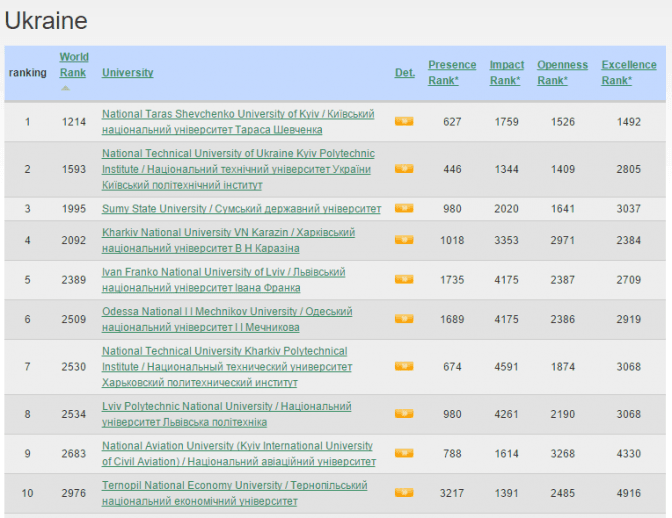The image size is (672, 518).
Task: Open details icon for Odessa Mechnikov University
Action: coord(403,319)
